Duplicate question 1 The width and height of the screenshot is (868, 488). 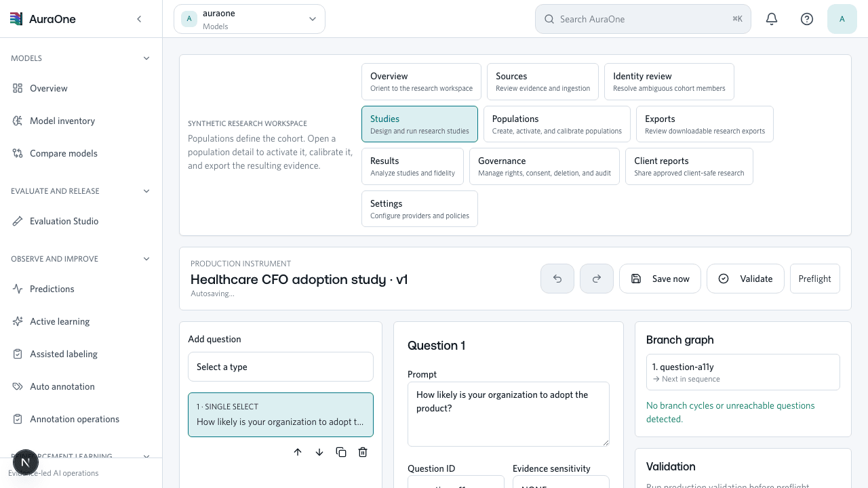click(x=341, y=452)
